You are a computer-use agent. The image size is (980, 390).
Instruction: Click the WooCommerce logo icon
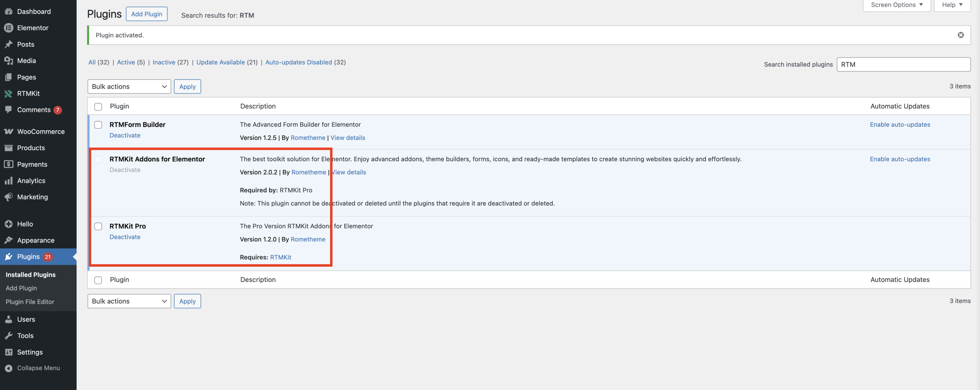tap(8, 131)
